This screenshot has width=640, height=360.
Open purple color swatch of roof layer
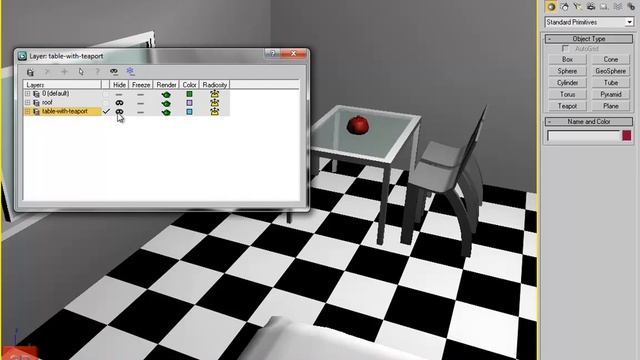189,103
